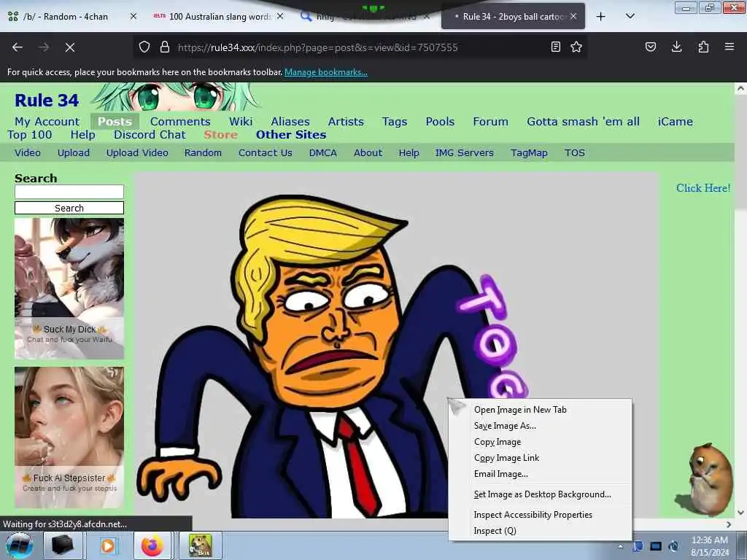Open the Store link
This screenshot has height=560, width=747.
220,135
